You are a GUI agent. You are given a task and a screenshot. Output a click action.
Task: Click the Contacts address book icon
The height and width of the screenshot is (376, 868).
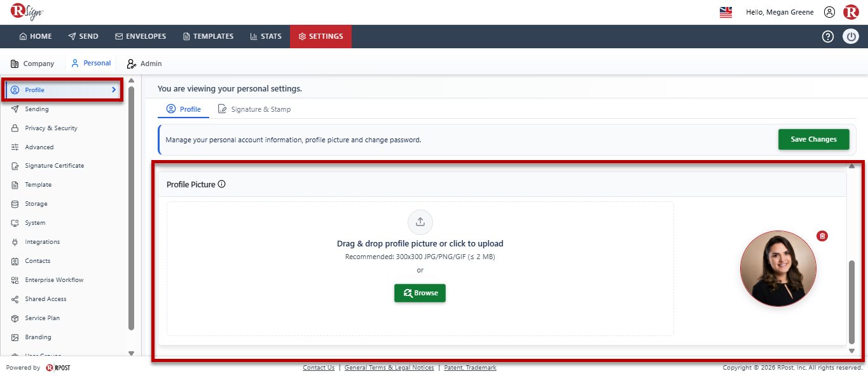tap(15, 261)
